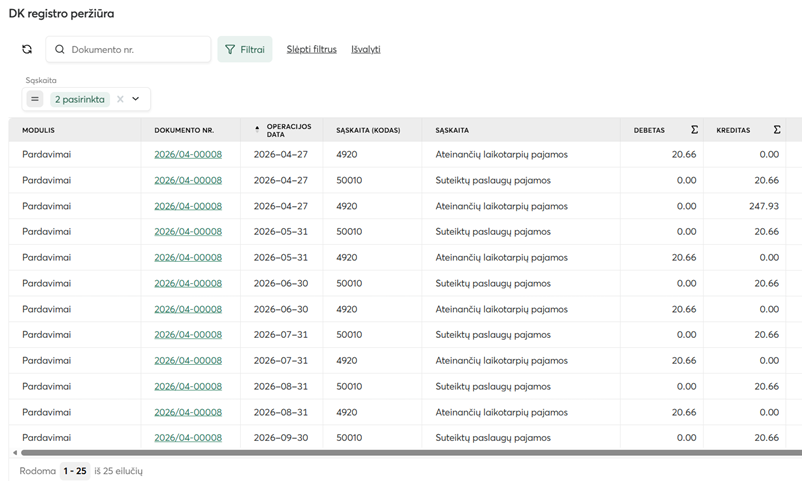Open document 2026/04-00008 in the first row
This screenshot has height=481, width=802.
coord(188,155)
